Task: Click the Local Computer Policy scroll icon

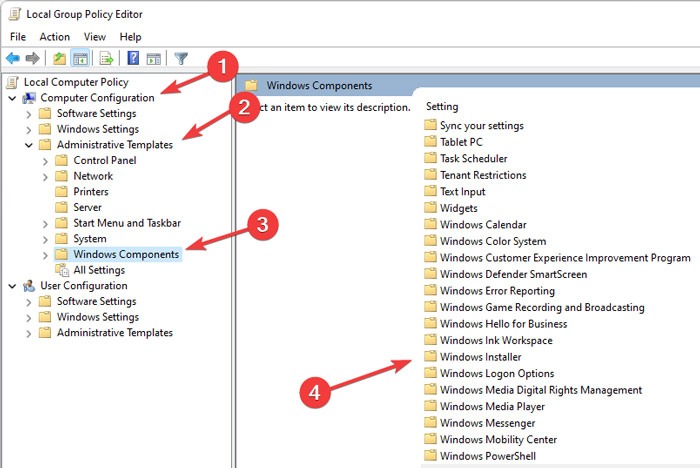Action: pos(13,82)
